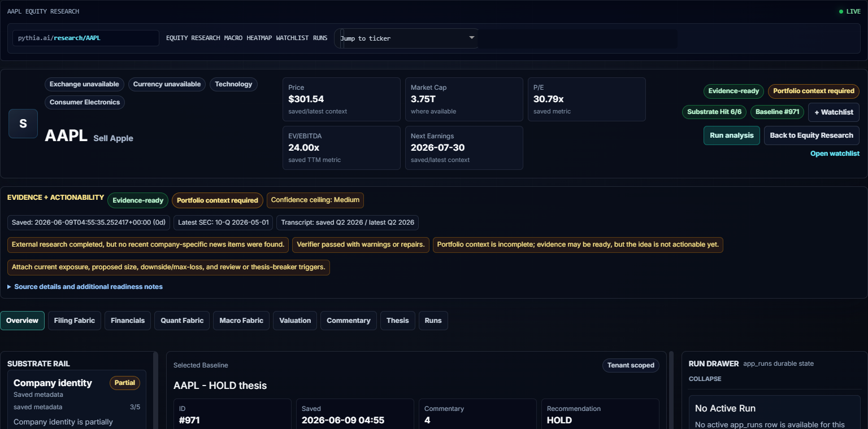Click the Transcript saved Q2 2026 chip

348,222
